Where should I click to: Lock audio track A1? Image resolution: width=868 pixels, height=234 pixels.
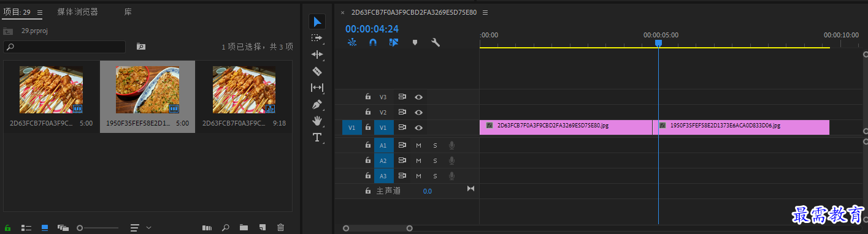tap(367, 145)
